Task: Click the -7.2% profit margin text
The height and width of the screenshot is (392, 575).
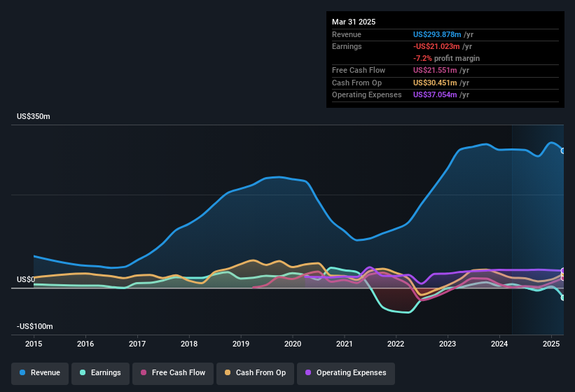Action: tap(446, 58)
